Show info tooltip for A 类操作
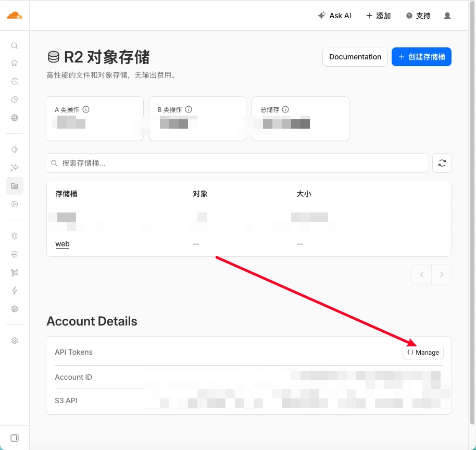Screen dimensions: 476x450 click(x=86, y=110)
